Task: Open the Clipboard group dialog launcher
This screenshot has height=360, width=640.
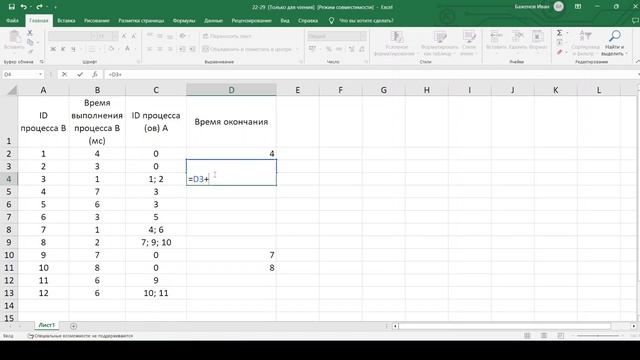Action: click(42, 62)
